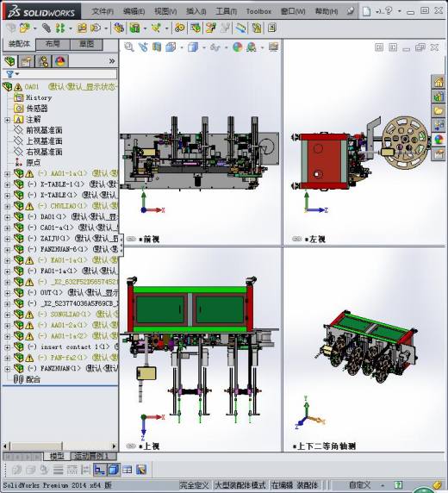448x493 pixels.
Task: Open the File Explorer folder icon in task pane
Action: coord(439,110)
